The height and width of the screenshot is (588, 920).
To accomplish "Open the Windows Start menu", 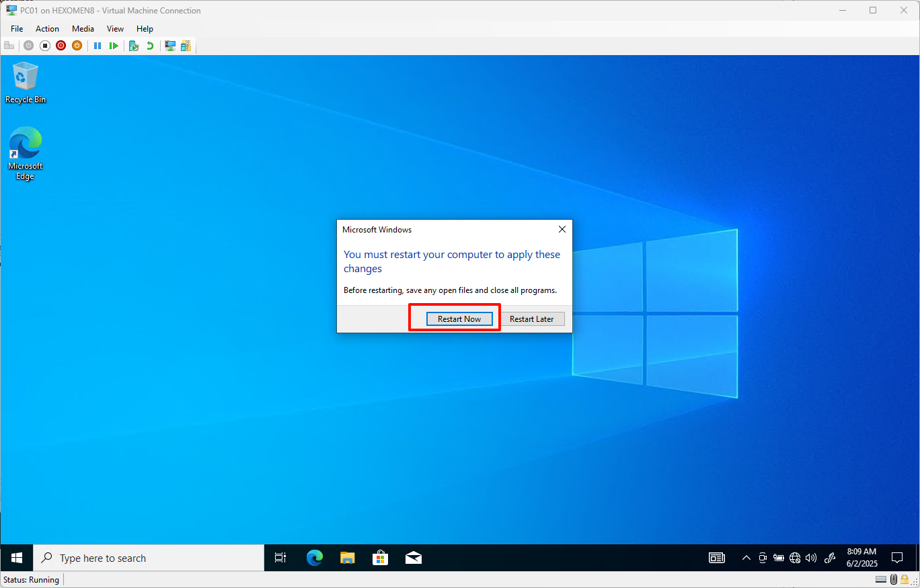I will [17, 558].
